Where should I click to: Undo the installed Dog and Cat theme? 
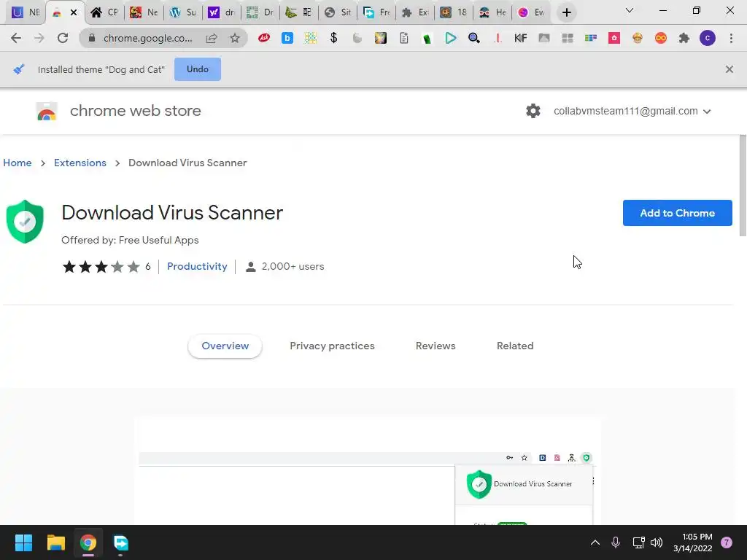pos(197,69)
